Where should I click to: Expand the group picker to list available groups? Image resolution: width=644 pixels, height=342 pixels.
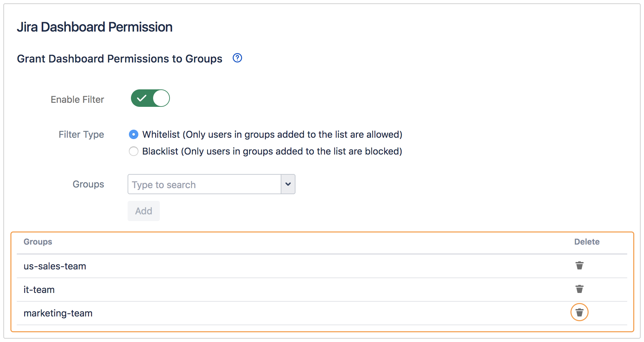pyautogui.click(x=287, y=184)
